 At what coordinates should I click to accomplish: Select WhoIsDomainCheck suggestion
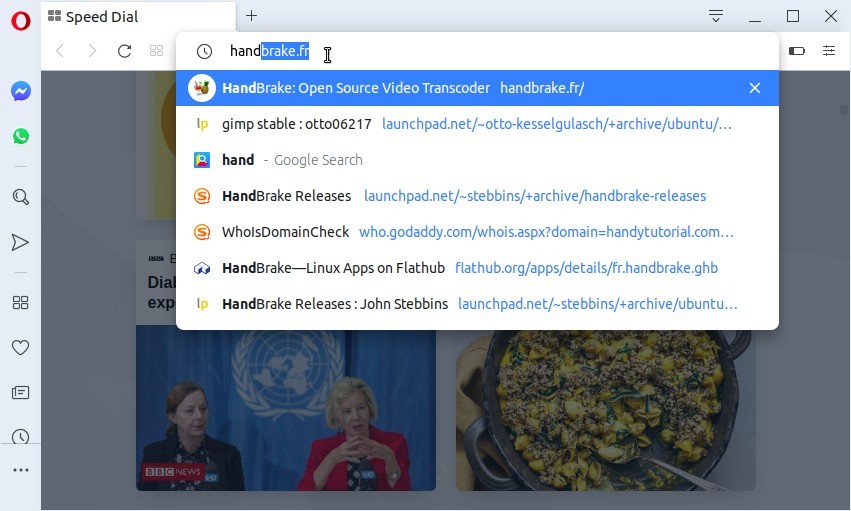click(477, 232)
